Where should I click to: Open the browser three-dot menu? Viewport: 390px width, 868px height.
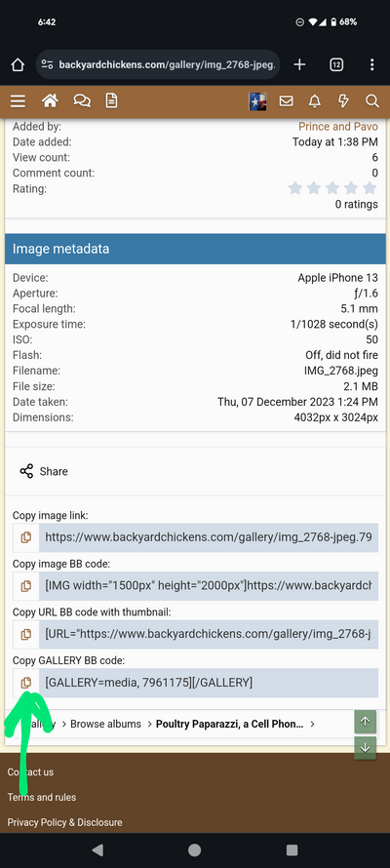(371, 64)
